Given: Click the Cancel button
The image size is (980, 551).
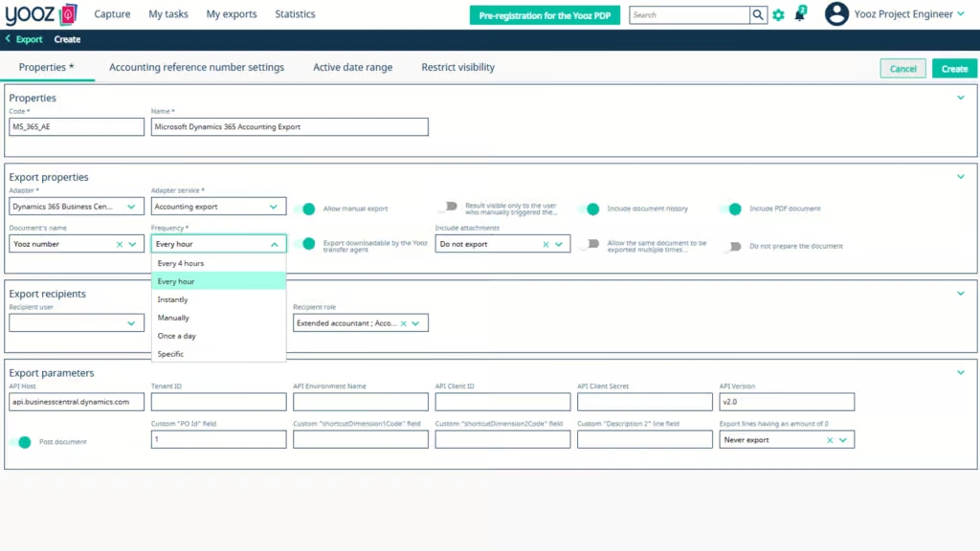Looking at the screenshot, I should click(x=903, y=69).
